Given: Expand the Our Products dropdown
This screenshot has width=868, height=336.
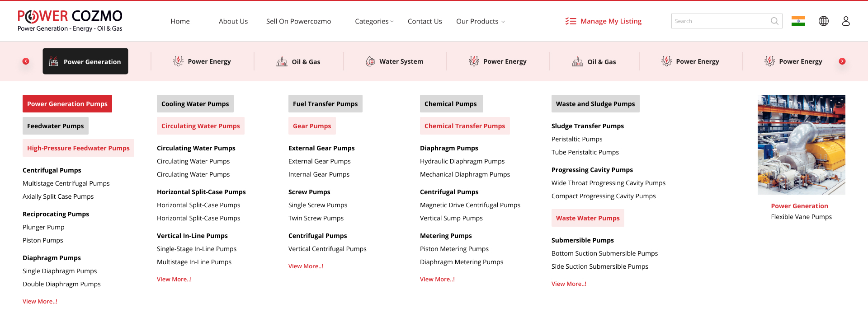Looking at the screenshot, I should (480, 21).
